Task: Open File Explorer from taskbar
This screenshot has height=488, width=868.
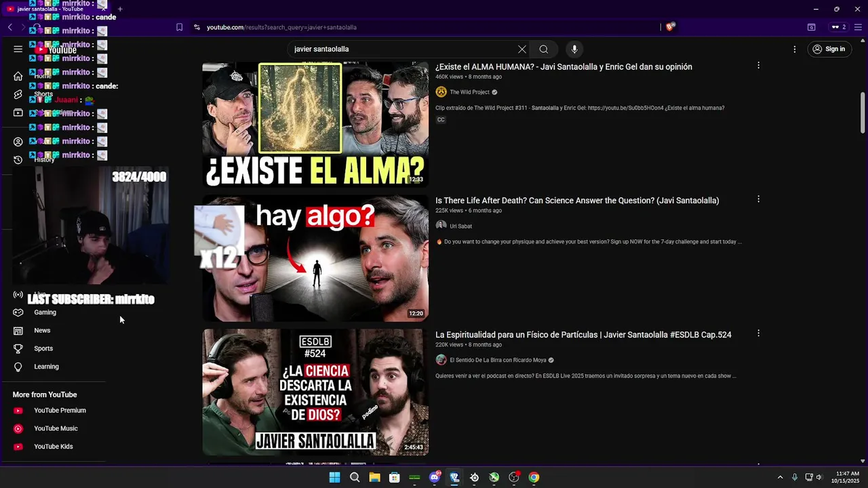Action: [x=374, y=477]
